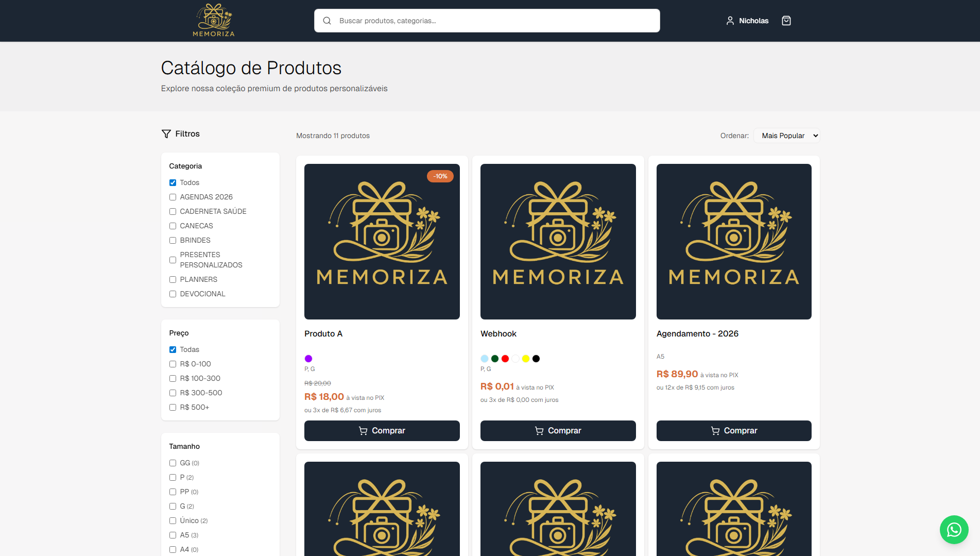The width and height of the screenshot is (980, 556).
Task: Open the Ordenar Mais Popular dropdown
Action: point(787,136)
